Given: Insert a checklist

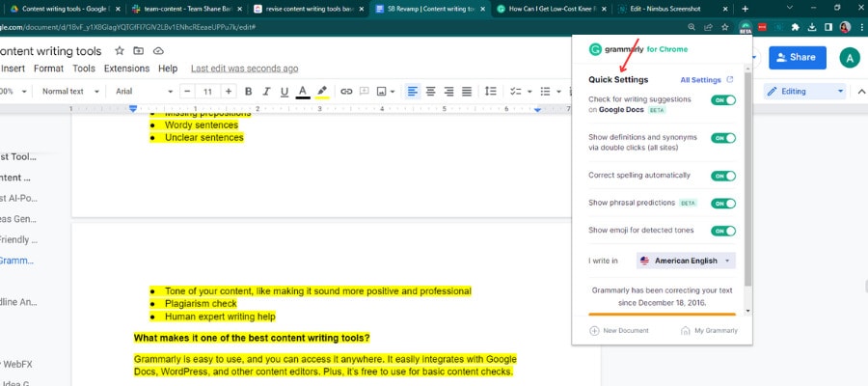Looking at the screenshot, I should (515, 92).
